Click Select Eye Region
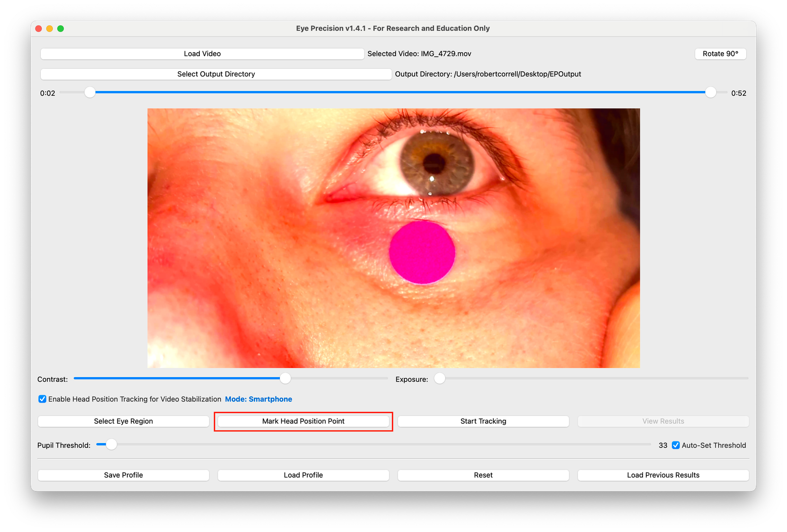Image resolution: width=787 pixels, height=532 pixels. point(123,421)
